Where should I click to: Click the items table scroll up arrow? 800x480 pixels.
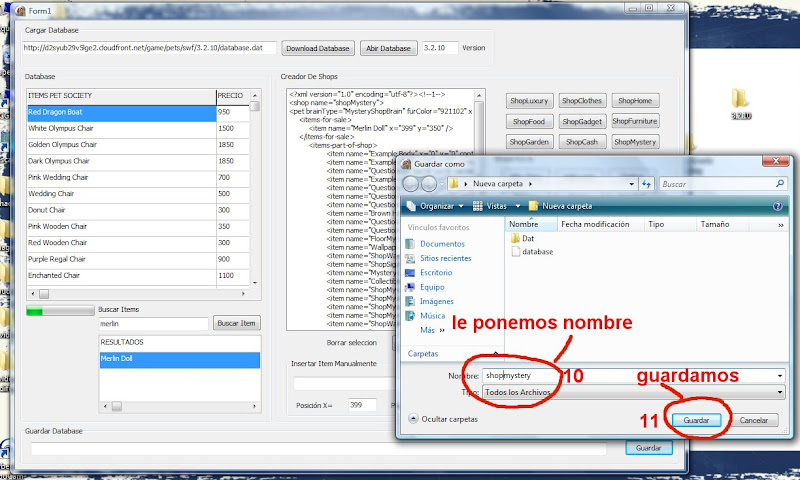coord(255,95)
